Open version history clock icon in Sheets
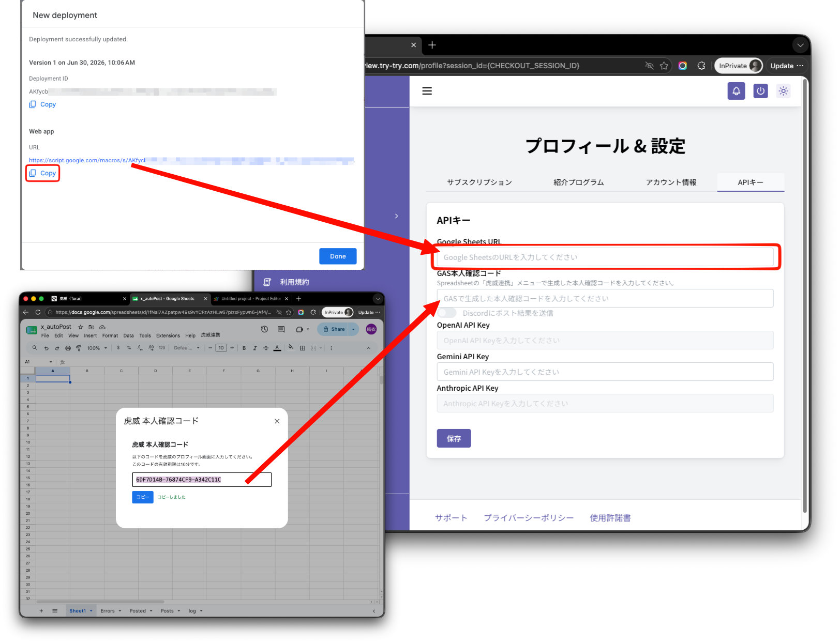Screen dimensions: 840x643 (264, 329)
